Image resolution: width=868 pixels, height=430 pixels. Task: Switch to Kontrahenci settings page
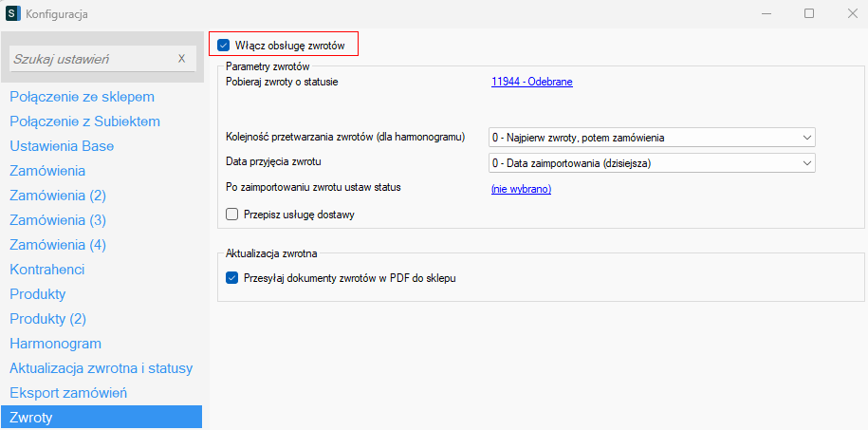[x=47, y=270]
